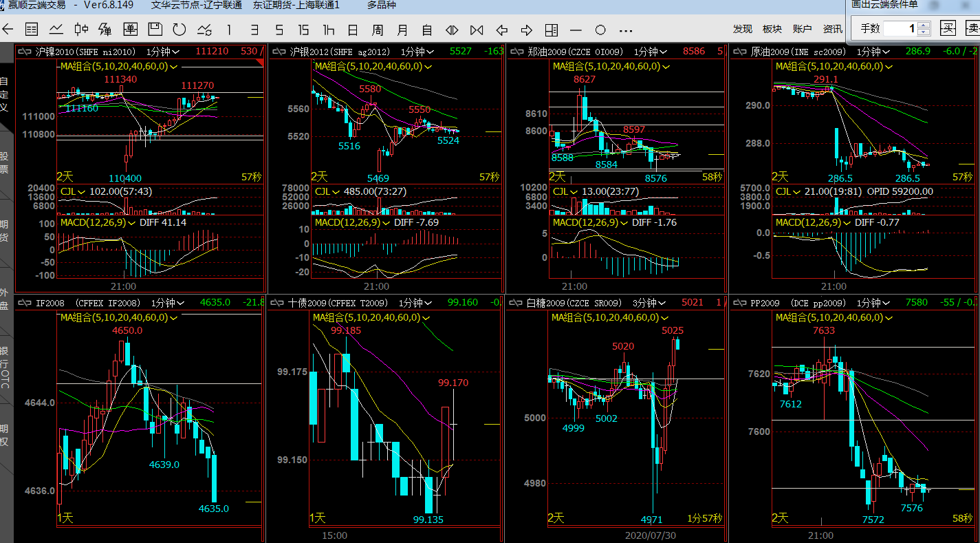Expand MACD(12,26,9) indicator dropdown in 郑油2009 chart
Viewport: 980px width, 543px height.
625,223
